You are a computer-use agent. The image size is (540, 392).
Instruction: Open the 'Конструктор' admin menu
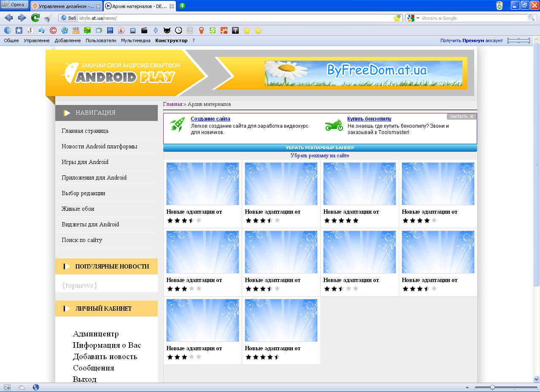point(171,40)
